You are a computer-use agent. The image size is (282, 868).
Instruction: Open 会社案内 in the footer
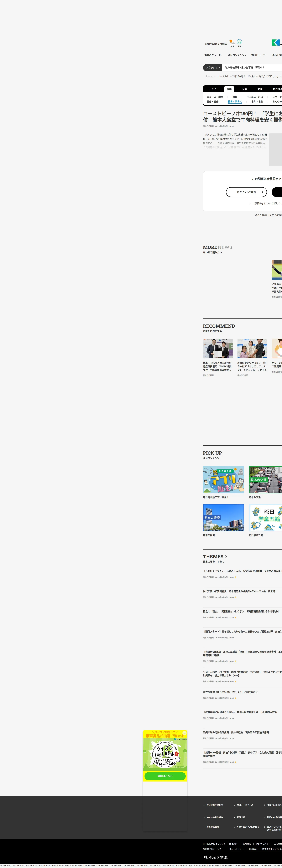(x=233, y=844)
